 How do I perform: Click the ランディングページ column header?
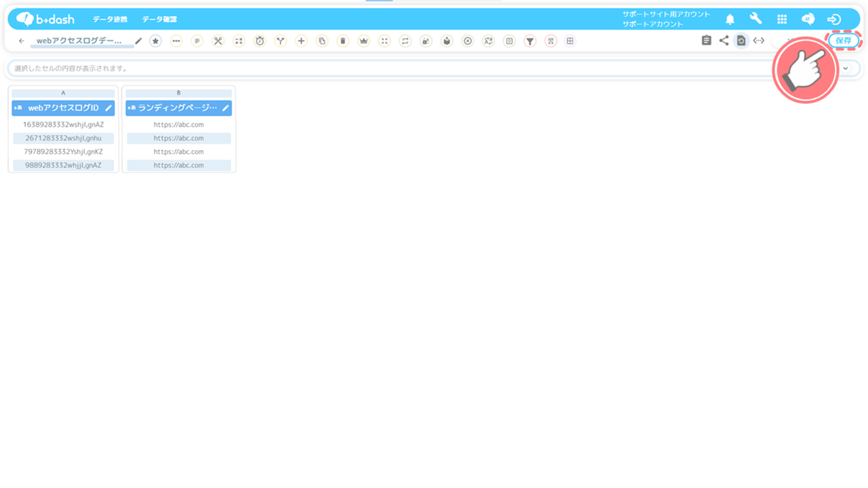179,108
